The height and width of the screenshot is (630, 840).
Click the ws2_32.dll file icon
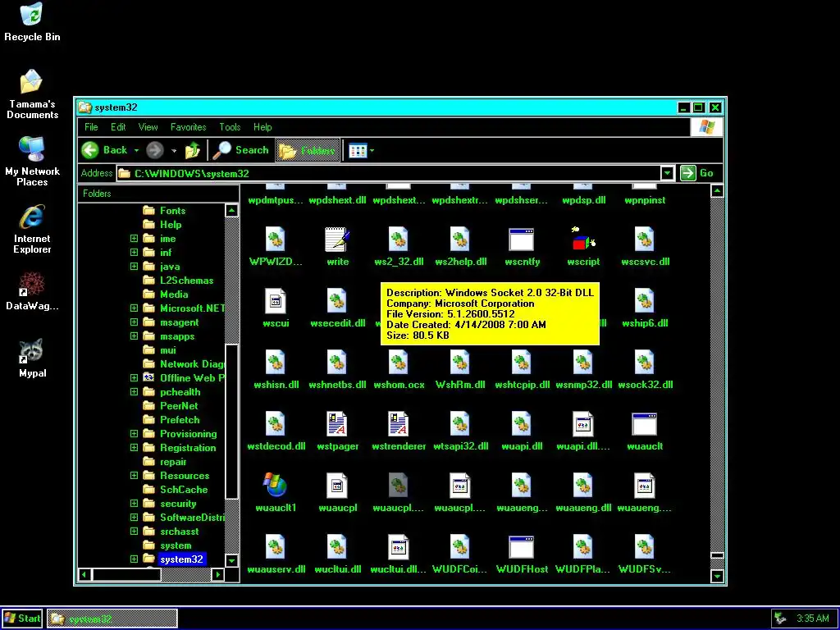[399, 240]
